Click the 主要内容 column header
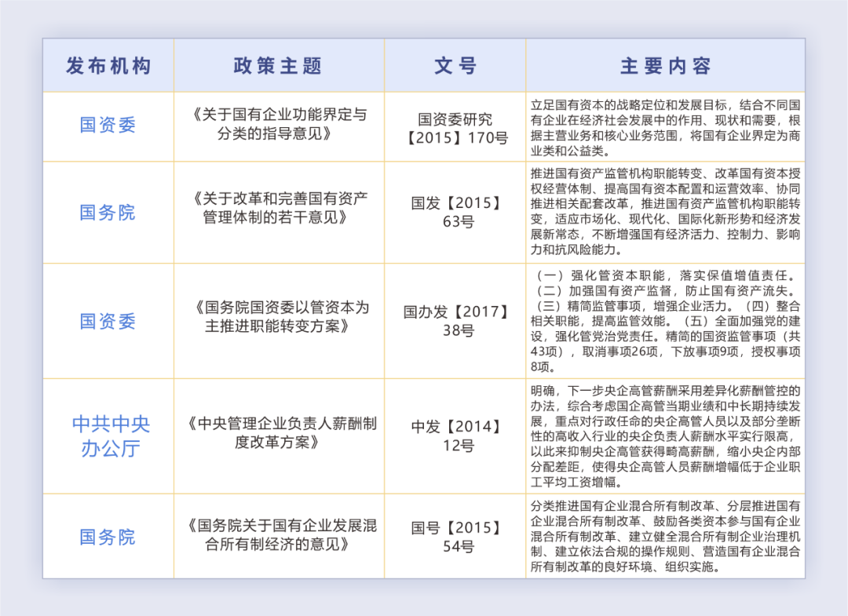The height and width of the screenshot is (616, 848). tap(665, 66)
